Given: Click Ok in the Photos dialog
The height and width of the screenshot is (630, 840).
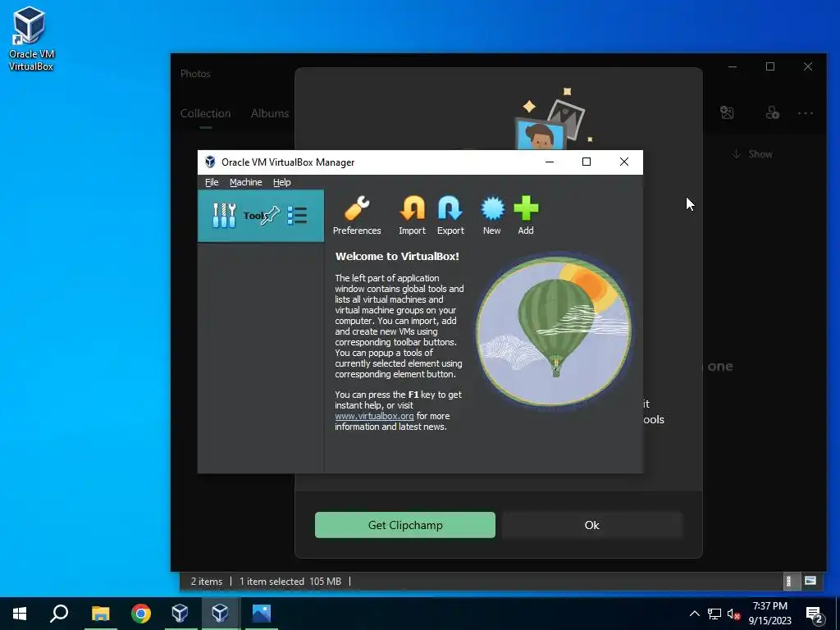Looking at the screenshot, I should (x=592, y=525).
